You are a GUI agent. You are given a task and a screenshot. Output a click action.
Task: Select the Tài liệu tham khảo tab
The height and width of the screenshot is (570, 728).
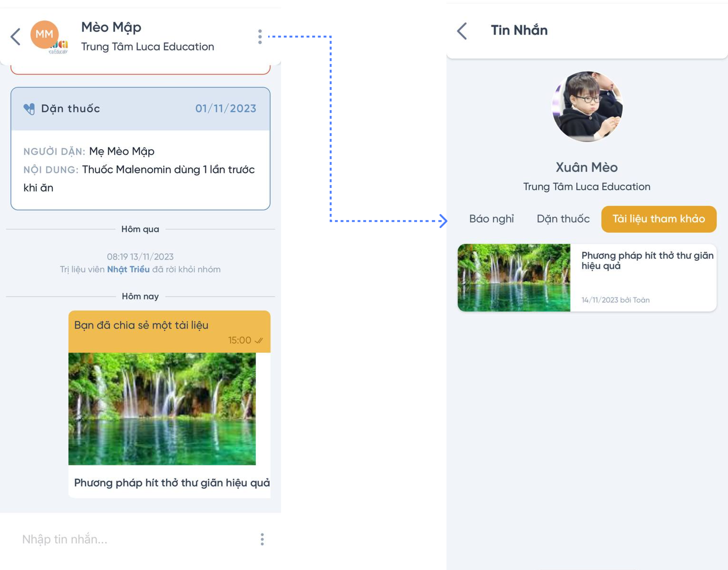(x=658, y=219)
